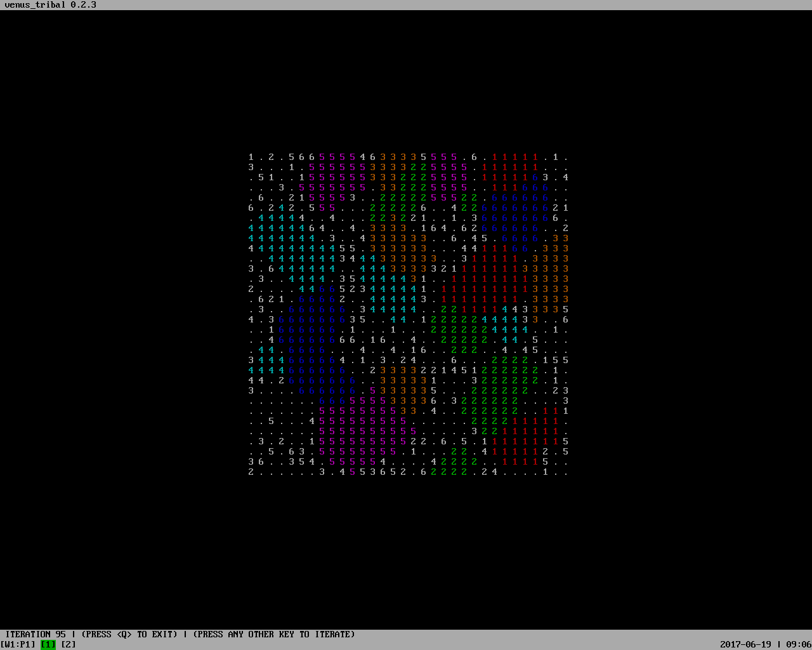Switch to the [2] window tab
The width and height of the screenshot is (812, 650).
pyautogui.click(x=69, y=644)
